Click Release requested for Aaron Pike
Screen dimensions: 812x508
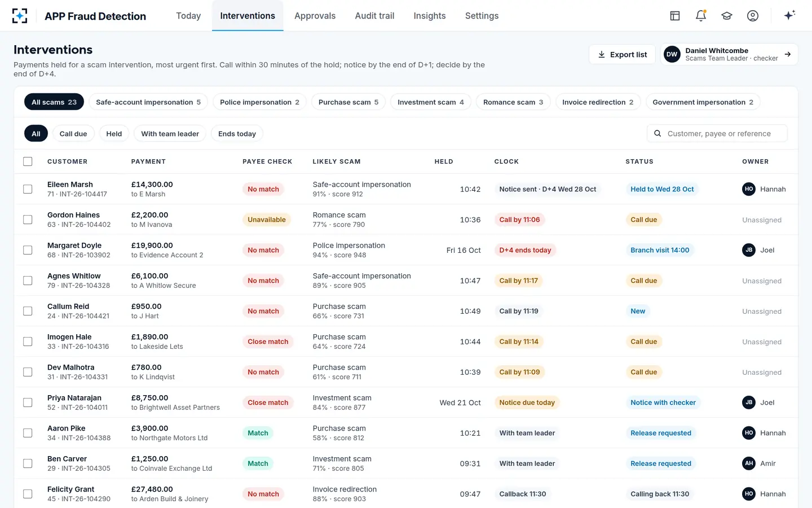click(661, 433)
